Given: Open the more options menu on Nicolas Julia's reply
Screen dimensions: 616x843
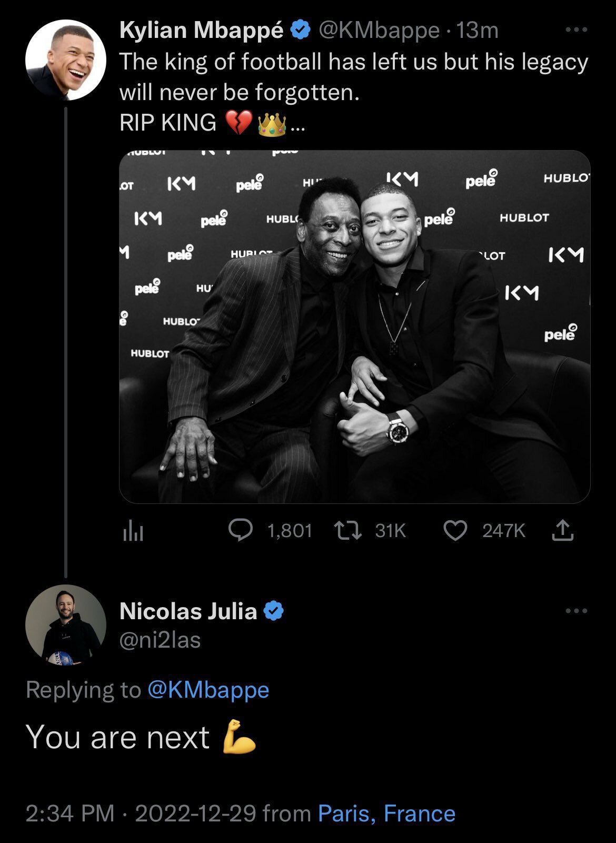Looking at the screenshot, I should pos(576,611).
